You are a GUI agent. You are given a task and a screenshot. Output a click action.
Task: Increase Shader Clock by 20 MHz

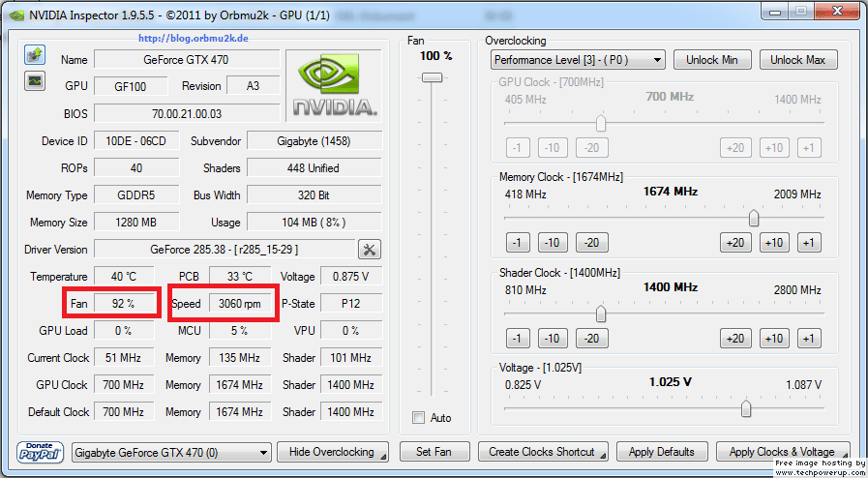coord(735,338)
